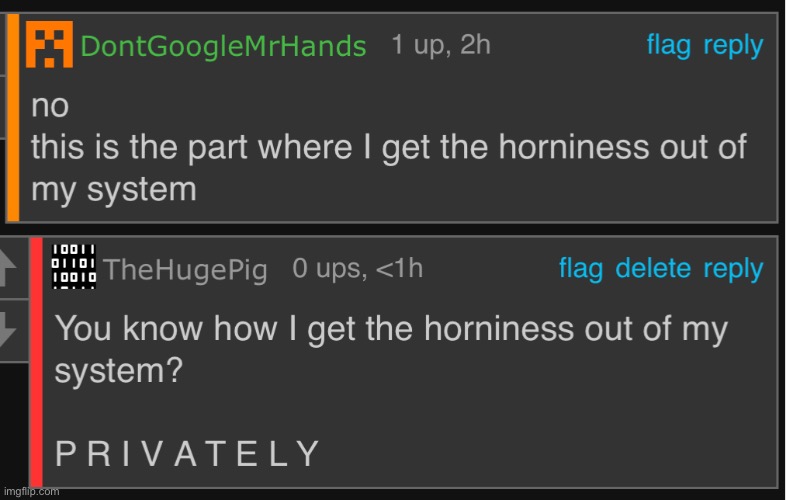The height and width of the screenshot is (500, 786).
Task: Click the comment text starting with 'no'
Action: coord(51,103)
